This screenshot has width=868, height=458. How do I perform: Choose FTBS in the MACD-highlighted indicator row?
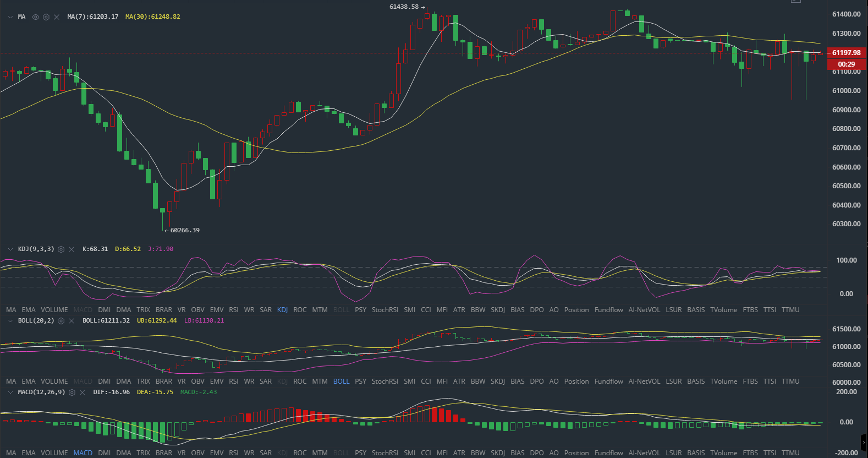pos(750,453)
